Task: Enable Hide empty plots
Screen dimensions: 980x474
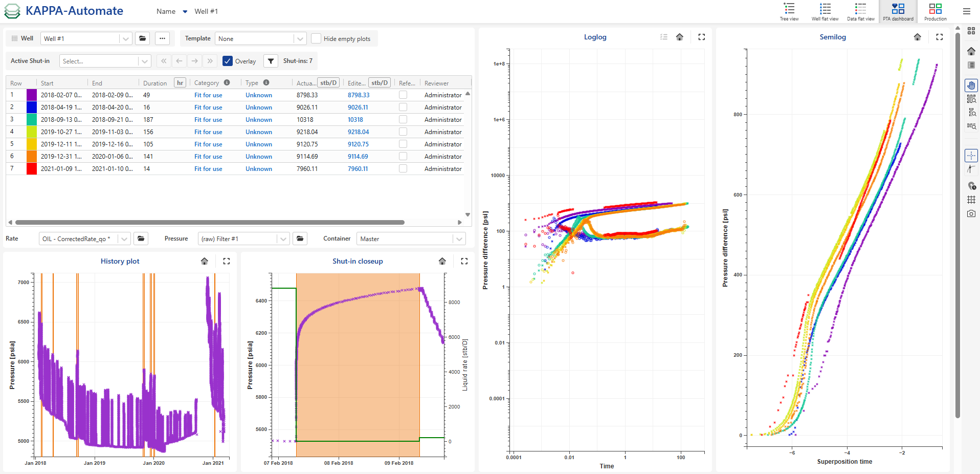Action: [x=316, y=38]
